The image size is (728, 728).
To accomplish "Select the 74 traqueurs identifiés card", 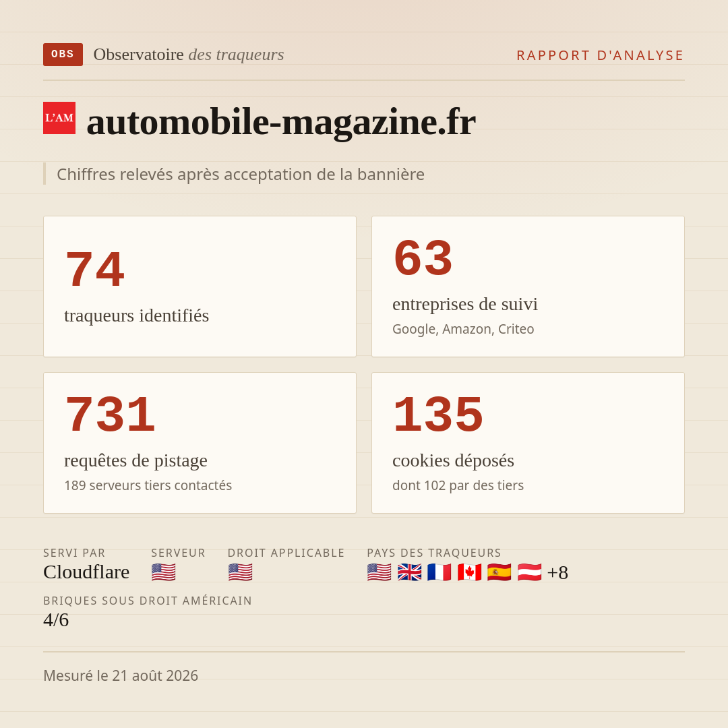I will [x=200, y=286].
